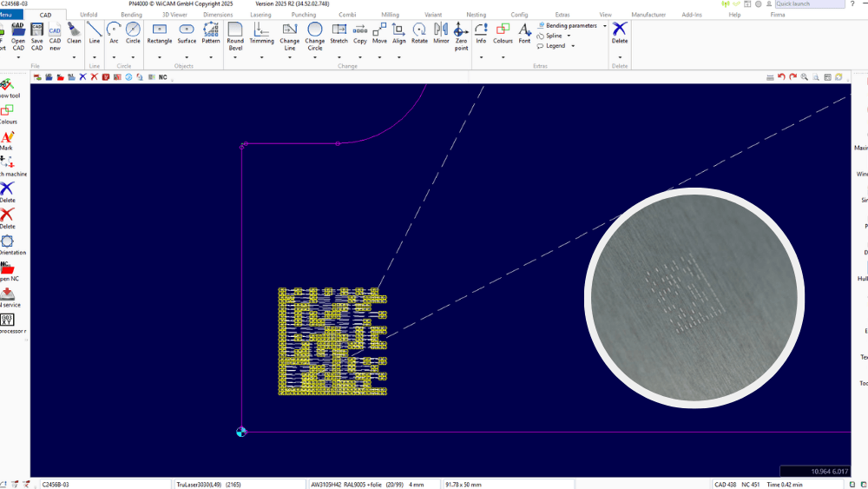Viewport: 868px width, 489px height.
Task: Click the Mark tool in sidebar
Action: tap(7, 138)
